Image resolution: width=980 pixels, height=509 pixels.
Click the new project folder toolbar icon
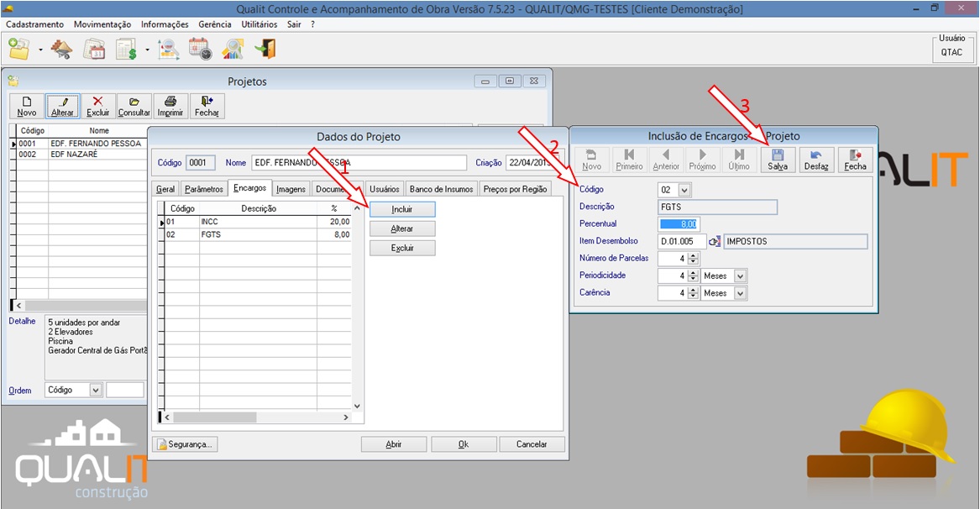point(18,49)
